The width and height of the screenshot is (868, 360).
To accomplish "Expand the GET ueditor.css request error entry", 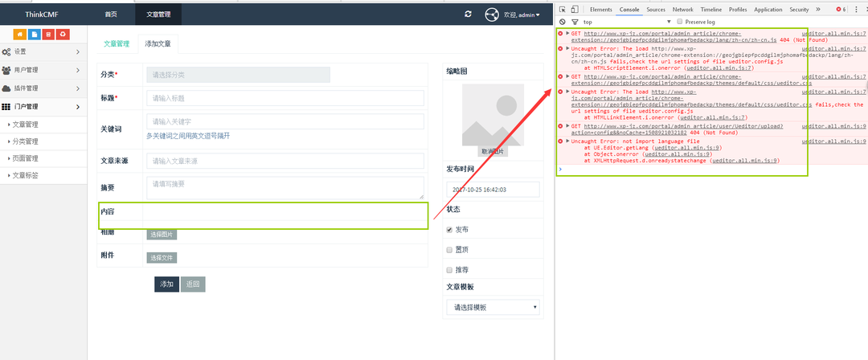I will pyautogui.click(x=567, y=76).
